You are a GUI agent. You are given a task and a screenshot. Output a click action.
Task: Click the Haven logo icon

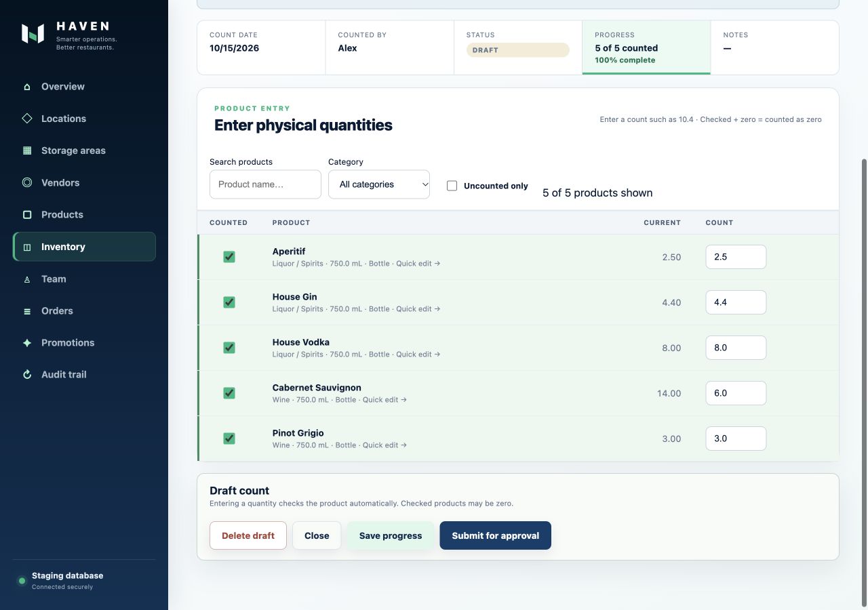33,34
